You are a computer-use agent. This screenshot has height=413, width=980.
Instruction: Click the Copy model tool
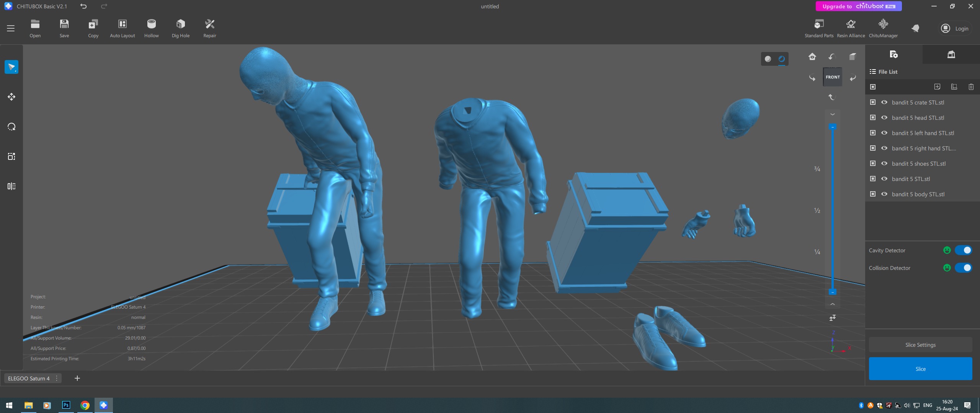pos(93,28)
